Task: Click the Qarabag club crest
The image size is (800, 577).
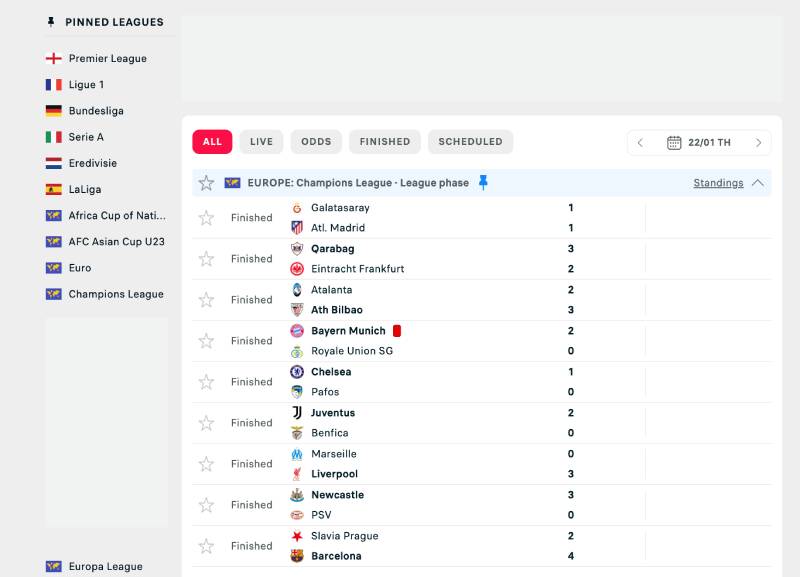Action: point(297,248)
